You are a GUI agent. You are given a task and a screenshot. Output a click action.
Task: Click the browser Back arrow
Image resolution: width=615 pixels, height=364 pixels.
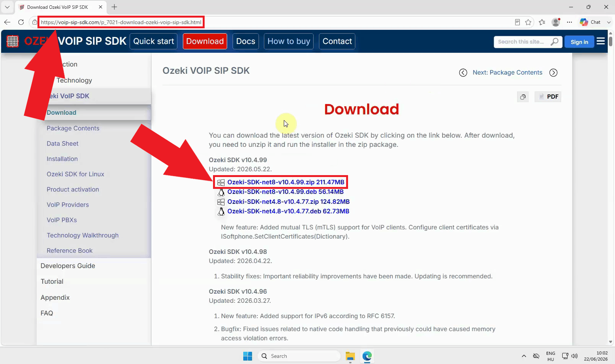click(7, 22)
